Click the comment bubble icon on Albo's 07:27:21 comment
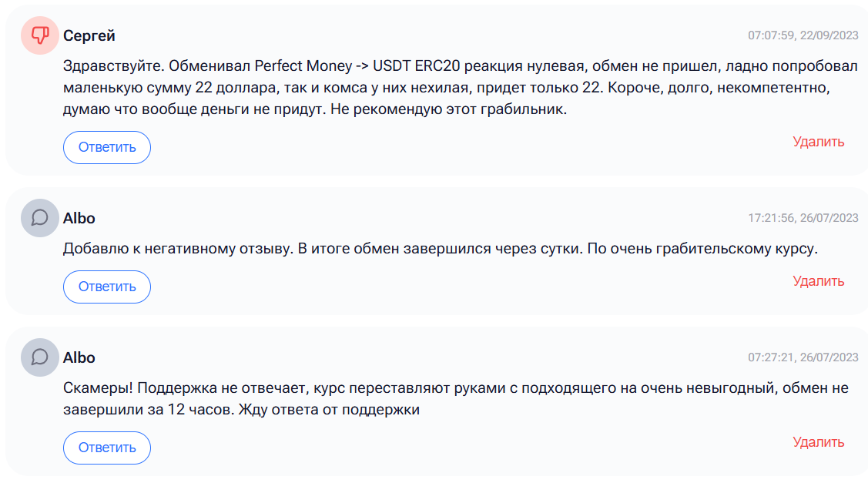 [40, 357]
